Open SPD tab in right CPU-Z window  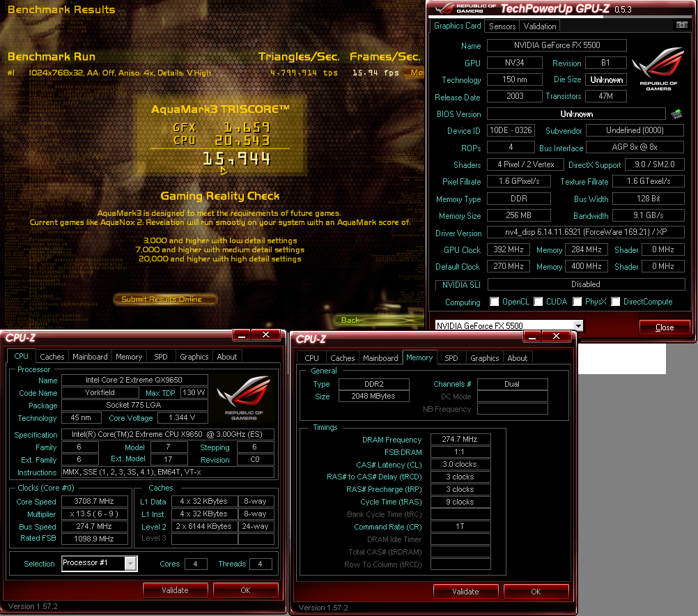click(451, 358)
